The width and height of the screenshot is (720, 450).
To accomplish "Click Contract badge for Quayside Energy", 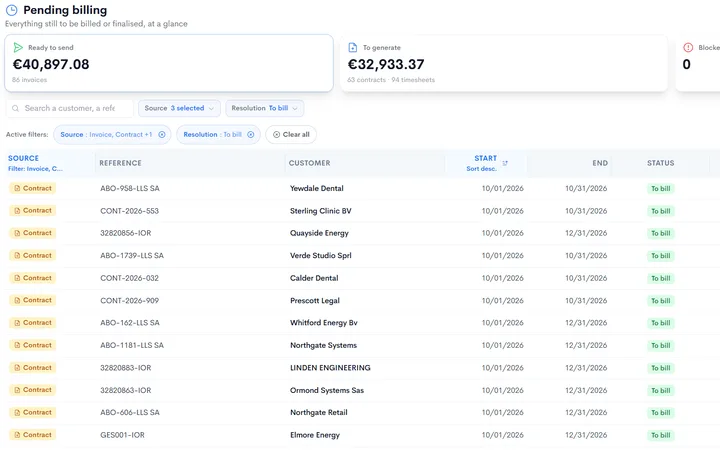I will (x=33, y=233).
